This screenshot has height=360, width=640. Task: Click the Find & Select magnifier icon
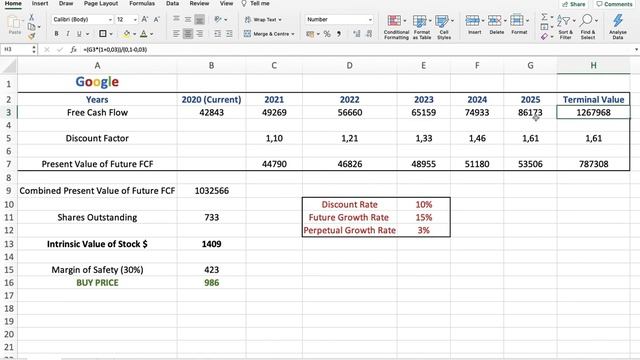(586, 20)
